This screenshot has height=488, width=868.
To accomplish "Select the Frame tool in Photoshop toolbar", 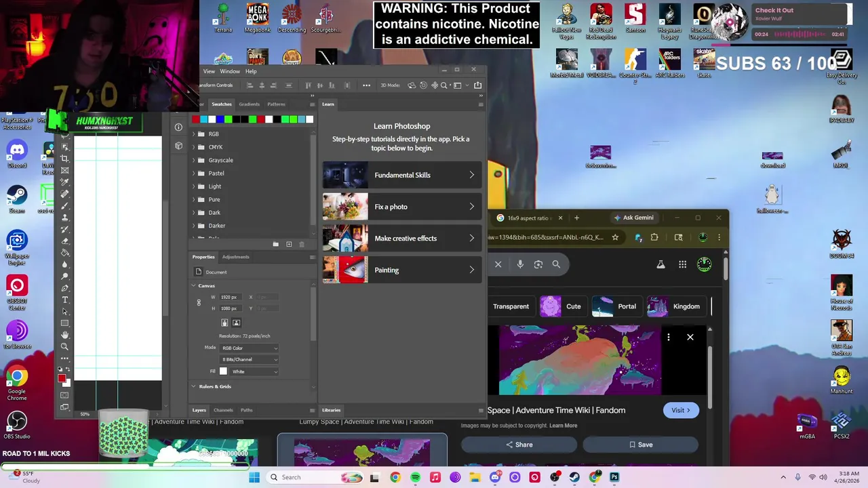I will [64, 169].
